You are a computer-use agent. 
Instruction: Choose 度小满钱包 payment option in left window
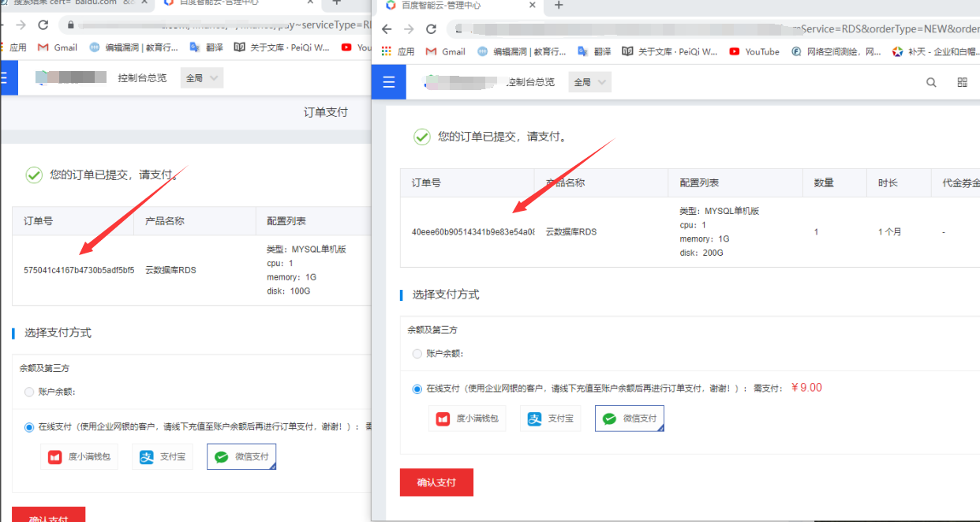[80, 456]
